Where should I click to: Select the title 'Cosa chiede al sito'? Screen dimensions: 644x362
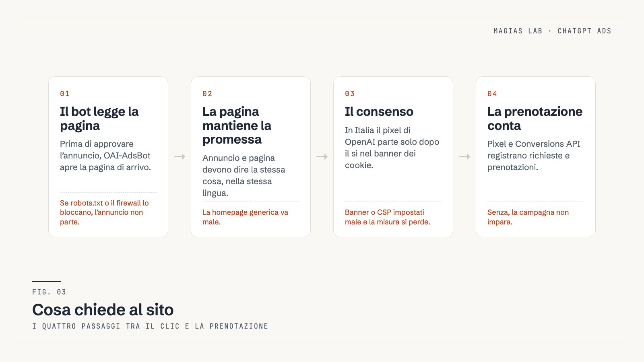103,310
